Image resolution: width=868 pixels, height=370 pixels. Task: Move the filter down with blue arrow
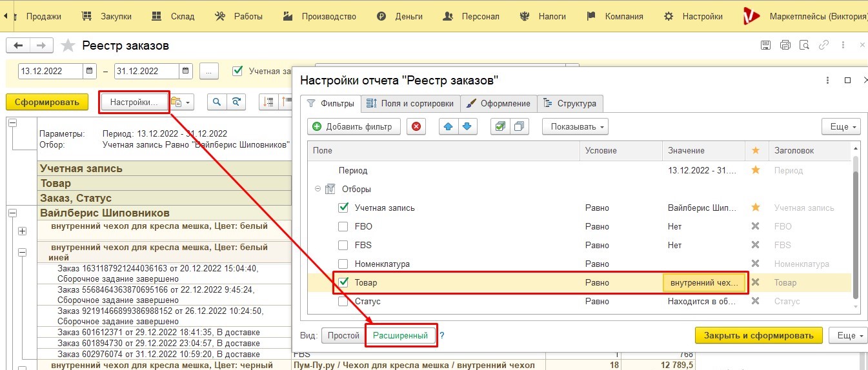(x=468, y=126)
